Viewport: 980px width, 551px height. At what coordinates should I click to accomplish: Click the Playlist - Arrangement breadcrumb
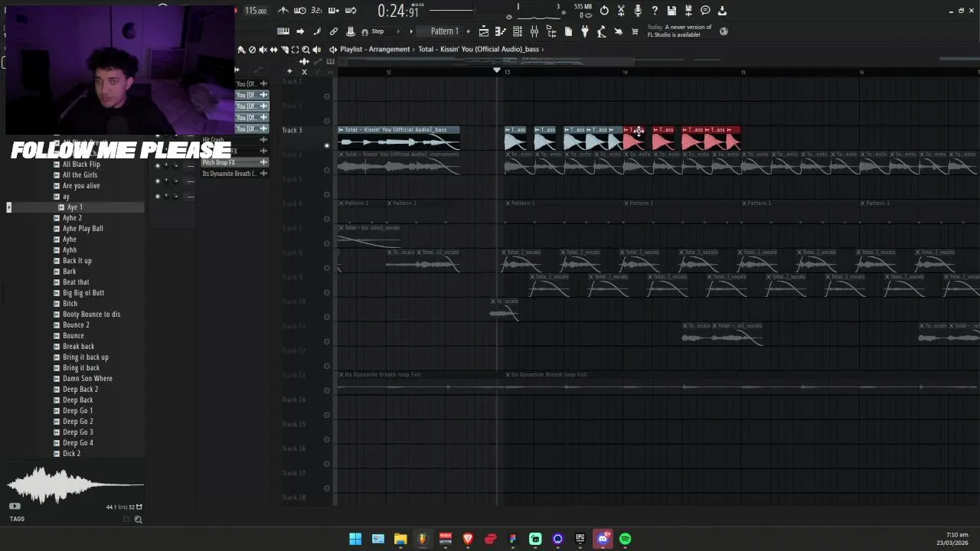(375, 49)
